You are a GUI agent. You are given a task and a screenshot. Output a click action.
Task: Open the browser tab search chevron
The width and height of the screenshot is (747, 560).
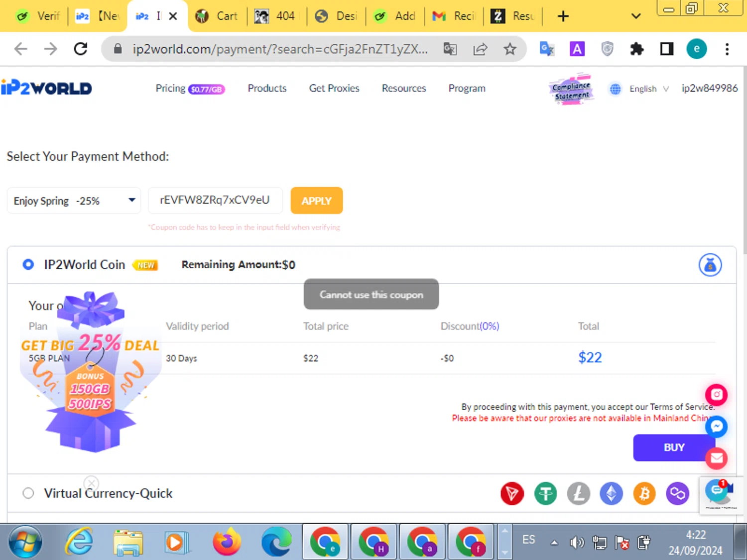pos(636,16)
